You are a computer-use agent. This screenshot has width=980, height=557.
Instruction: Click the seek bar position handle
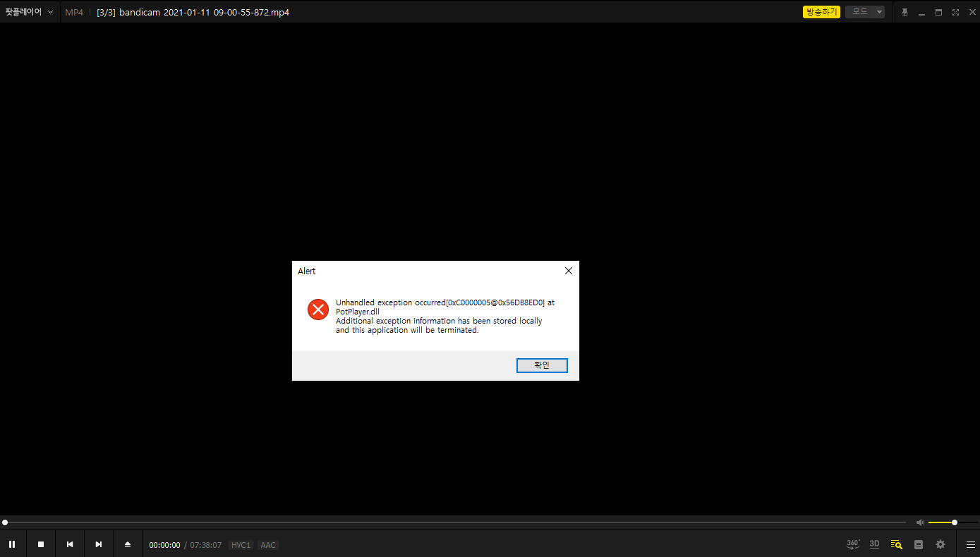click(x=5, y=522)
